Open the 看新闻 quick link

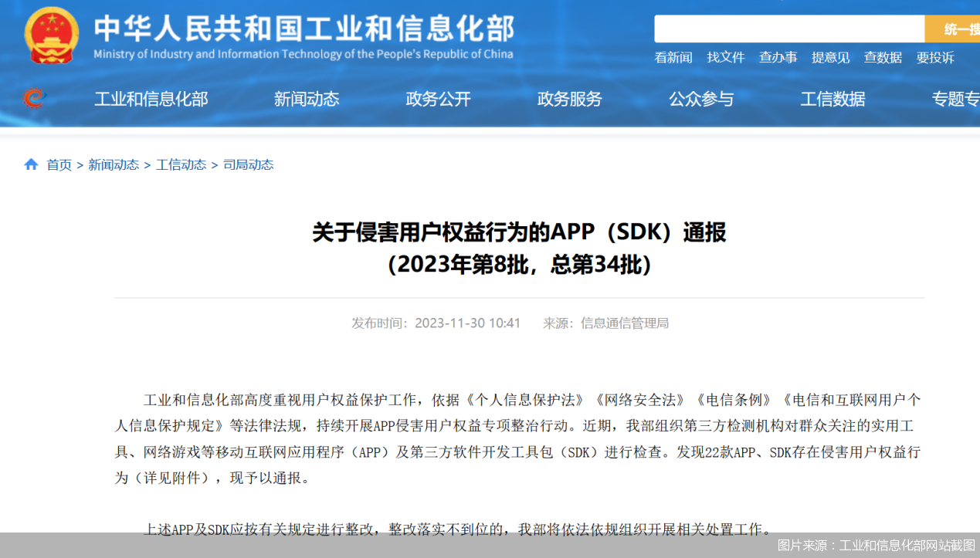pos(673,57)
